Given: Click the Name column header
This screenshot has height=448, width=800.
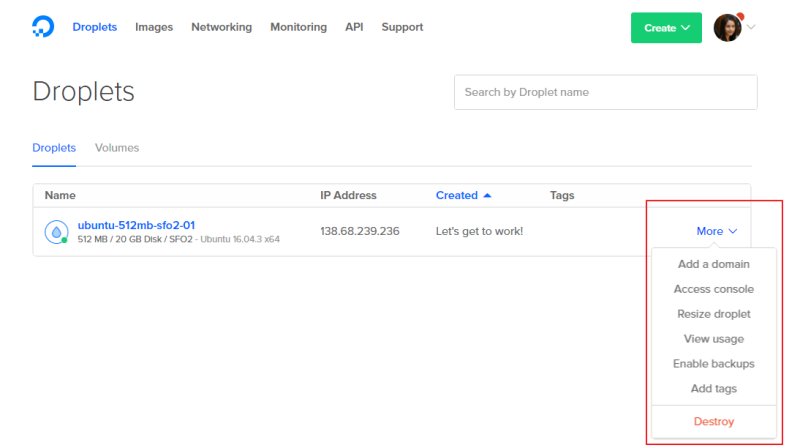Looking at the screenshot, I should pos(60,195).
